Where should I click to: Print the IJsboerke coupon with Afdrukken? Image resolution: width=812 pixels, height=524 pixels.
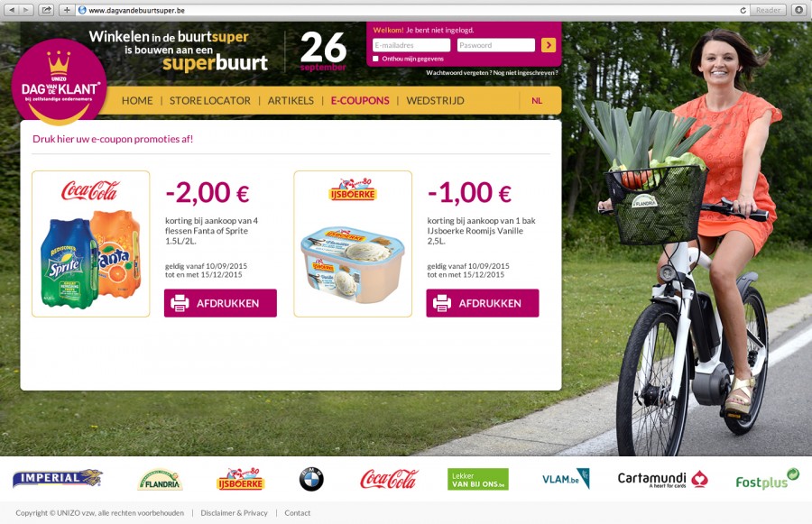(x=482, y=303)
